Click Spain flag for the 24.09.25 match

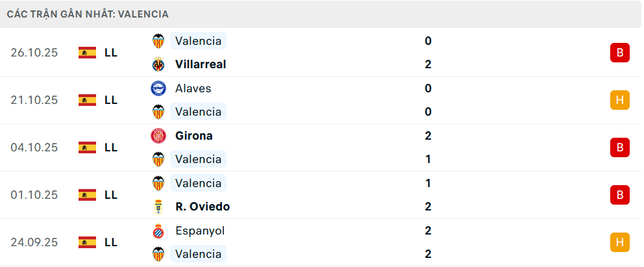point(87,242)
